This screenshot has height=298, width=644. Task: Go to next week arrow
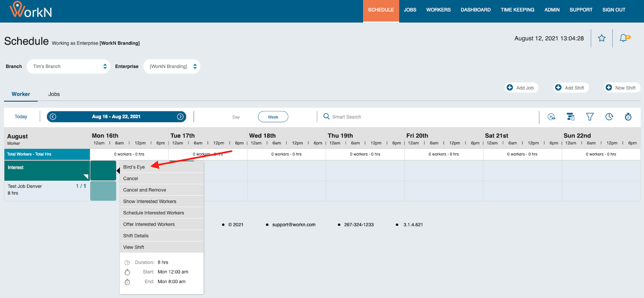click(180, 117)
